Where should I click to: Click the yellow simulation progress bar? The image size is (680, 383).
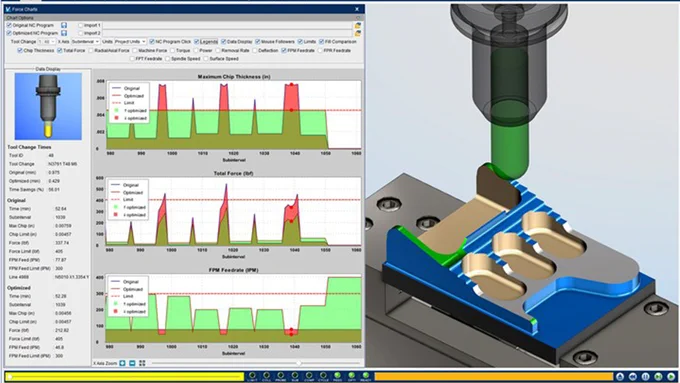(x=125, y=376)
